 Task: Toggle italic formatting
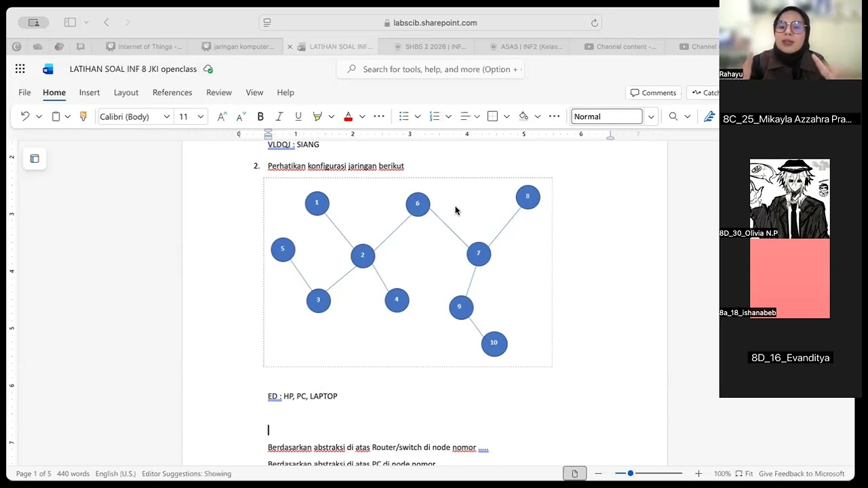pyautogui.click(x=279, y=117)
